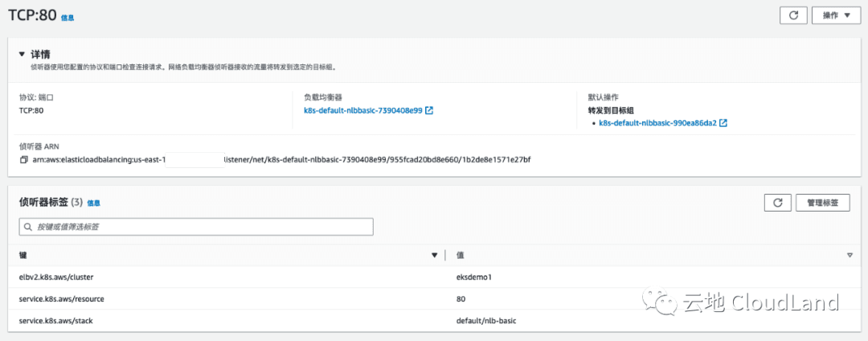Click external link icon beside target group

723,123
